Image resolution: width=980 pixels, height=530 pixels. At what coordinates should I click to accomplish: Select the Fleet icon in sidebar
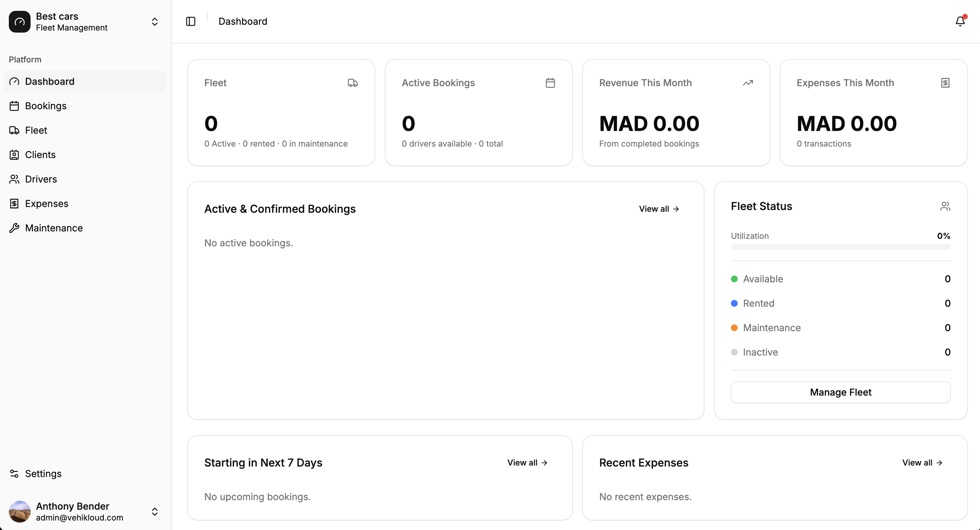point(14,130)
